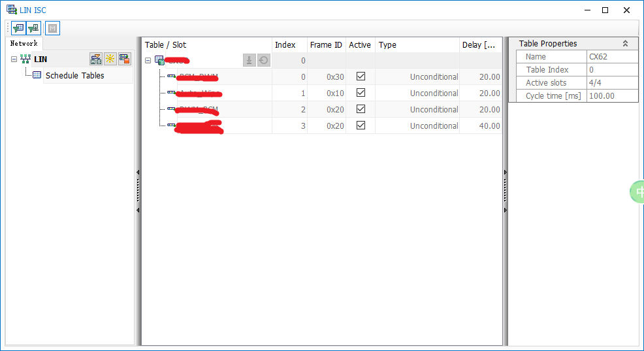Collapse the schedule table node in Table/Slot
Screen dimensions: 644x351
148,61
